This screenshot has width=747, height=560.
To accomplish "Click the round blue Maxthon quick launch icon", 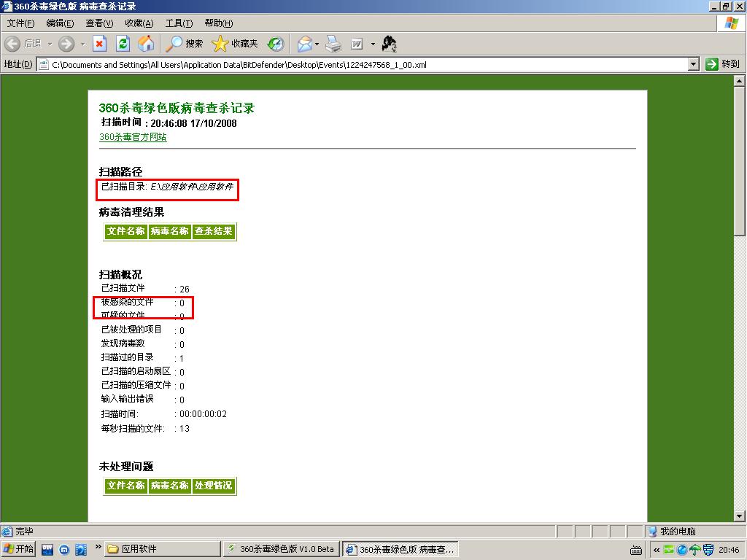I will click(x=64, y=550).
